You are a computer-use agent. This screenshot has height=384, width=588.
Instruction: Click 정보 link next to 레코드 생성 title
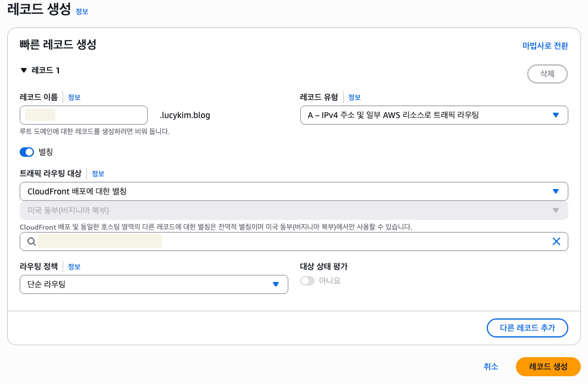(x=82, y=11)
